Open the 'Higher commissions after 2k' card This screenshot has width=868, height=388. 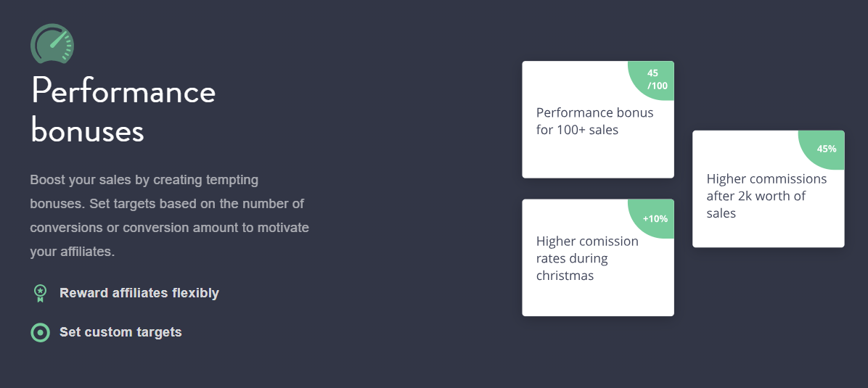pos(769,189)
